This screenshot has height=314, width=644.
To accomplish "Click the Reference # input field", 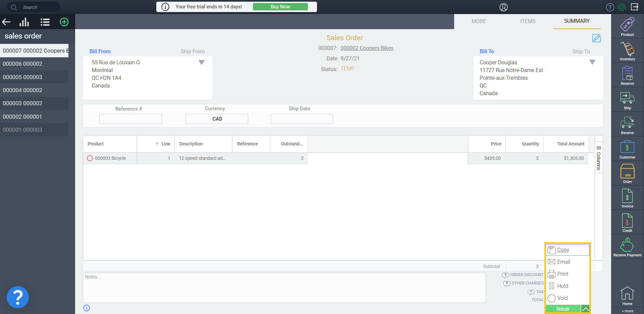I will (130, 119).
